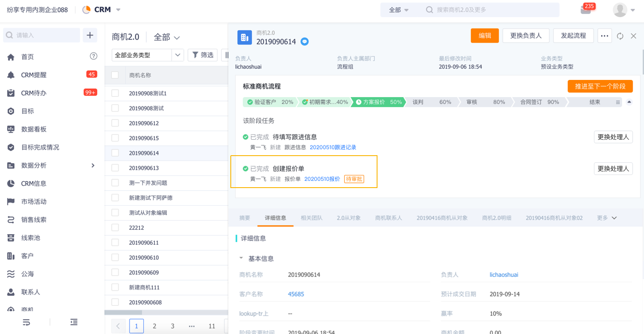
Task: Check the box for 2019090615
Action: point(115,138)
